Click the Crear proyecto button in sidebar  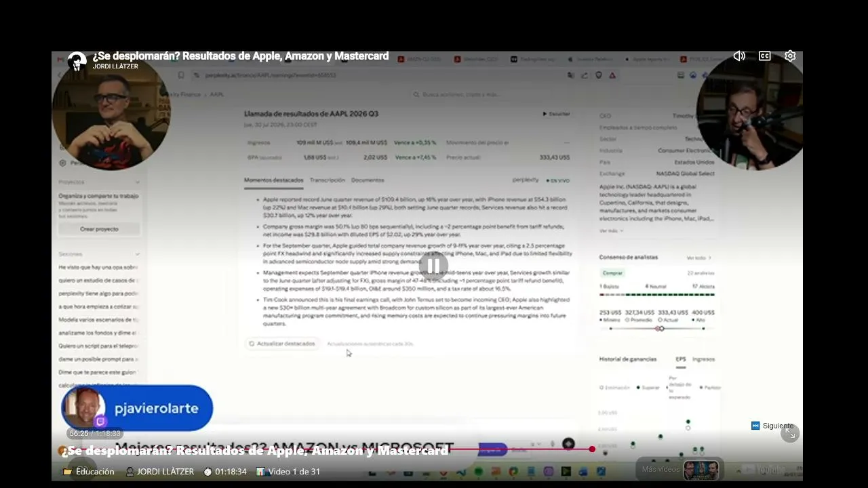[99, 229]
